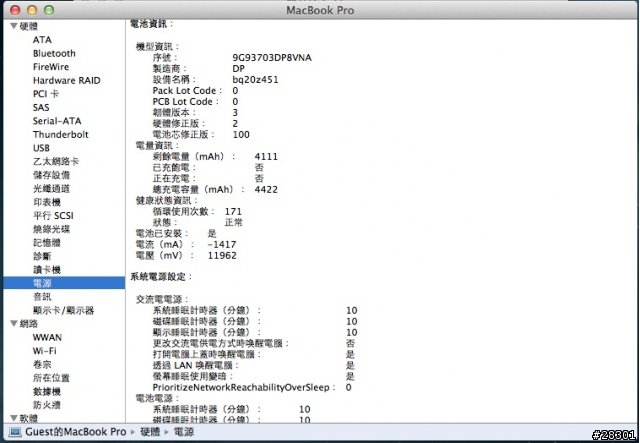Click the voltage value 11962
The height and width of the screenshot is (443, 640).
222,256
